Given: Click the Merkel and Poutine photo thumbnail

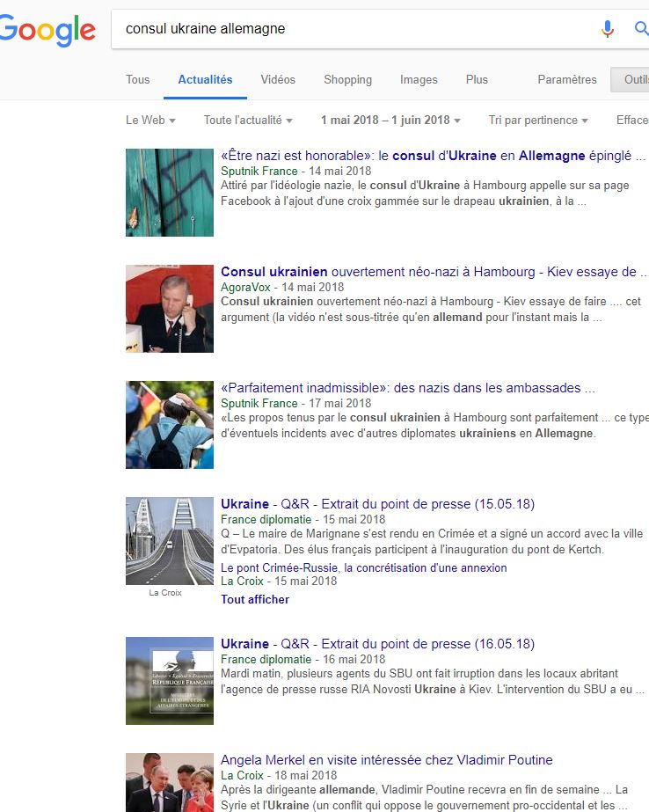Looking at the screenshot, I should [170, 782].
